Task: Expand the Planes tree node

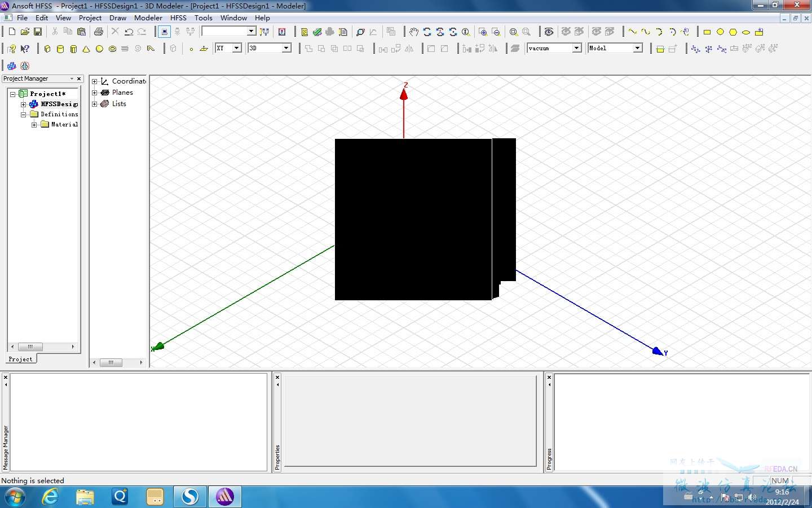Action: tap(95, 93)
